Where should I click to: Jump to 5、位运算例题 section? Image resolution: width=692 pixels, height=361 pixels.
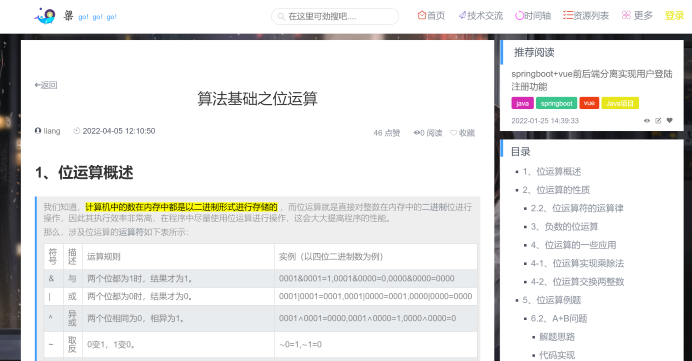click(552, 300)
